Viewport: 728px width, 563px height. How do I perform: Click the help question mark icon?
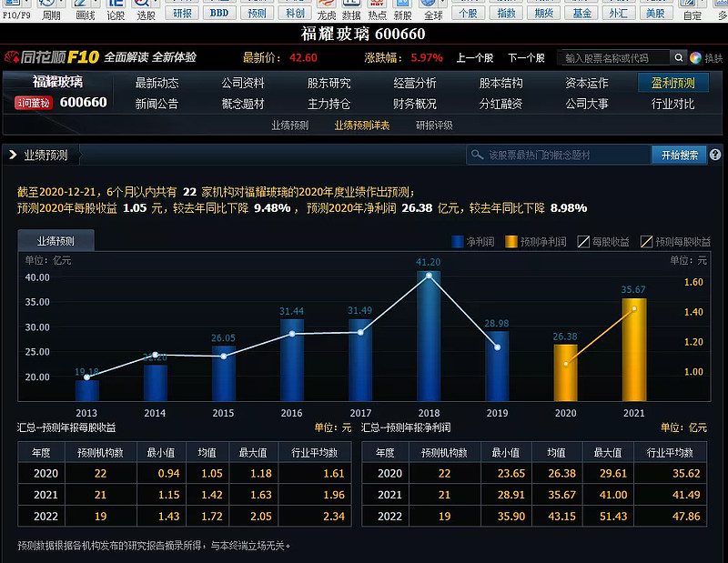(x=715, y=155)
